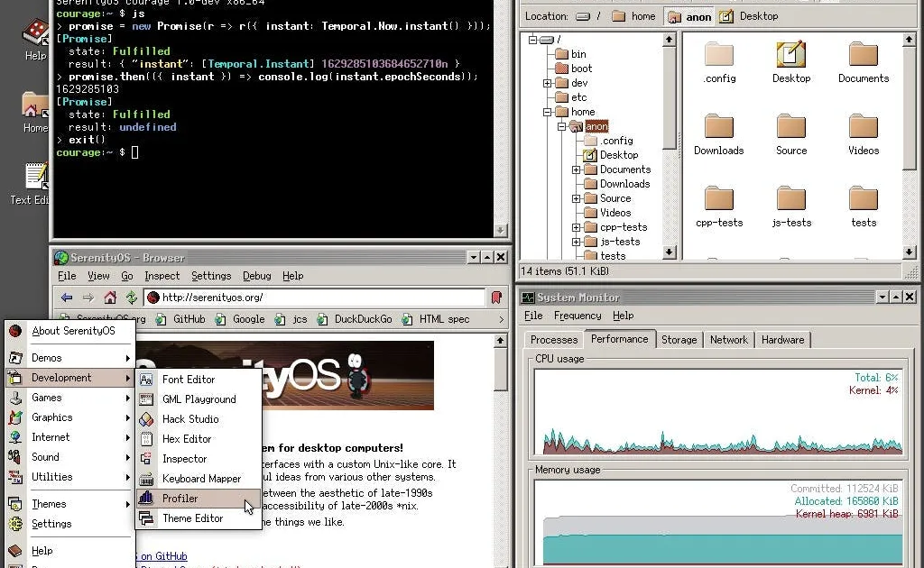Open Theme Editor from the Development submenu
924x568 pixels.
pos(199,518)
